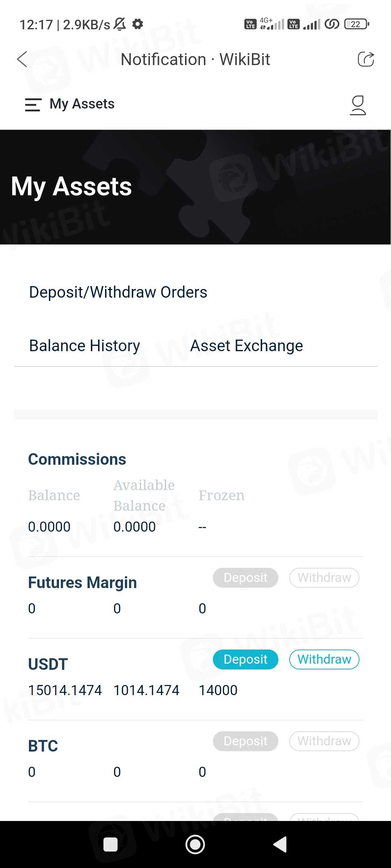Tap the USDT Withdraw button
This screenshot has height=868, width=391.
324,659
